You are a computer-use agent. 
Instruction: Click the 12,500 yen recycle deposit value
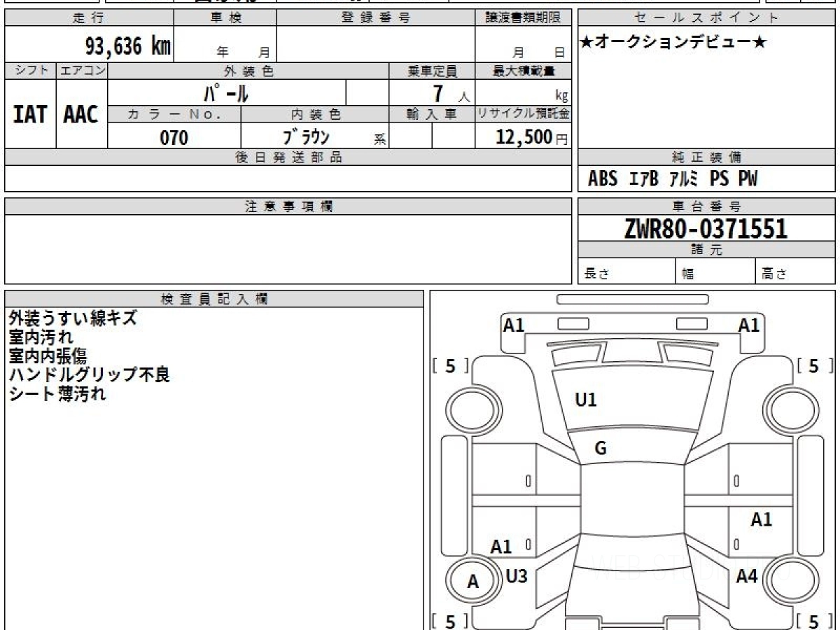(525, 137)
